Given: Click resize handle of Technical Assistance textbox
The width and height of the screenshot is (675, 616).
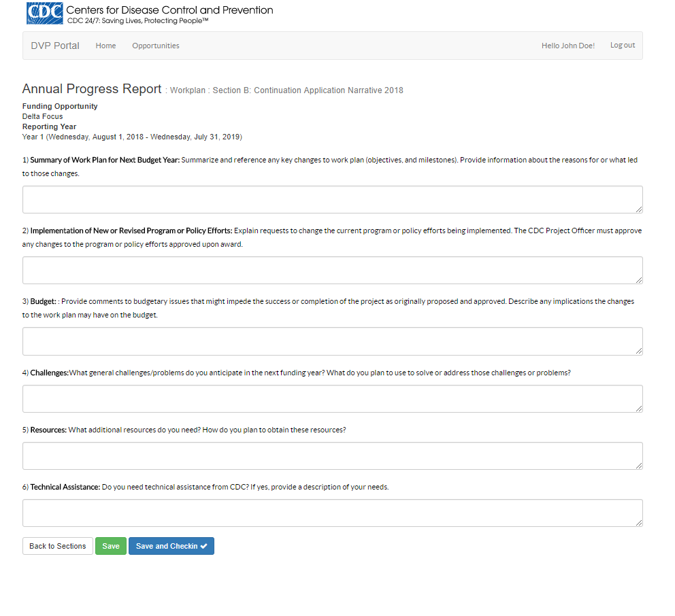Looking at the screenshot, I should 639,522.
